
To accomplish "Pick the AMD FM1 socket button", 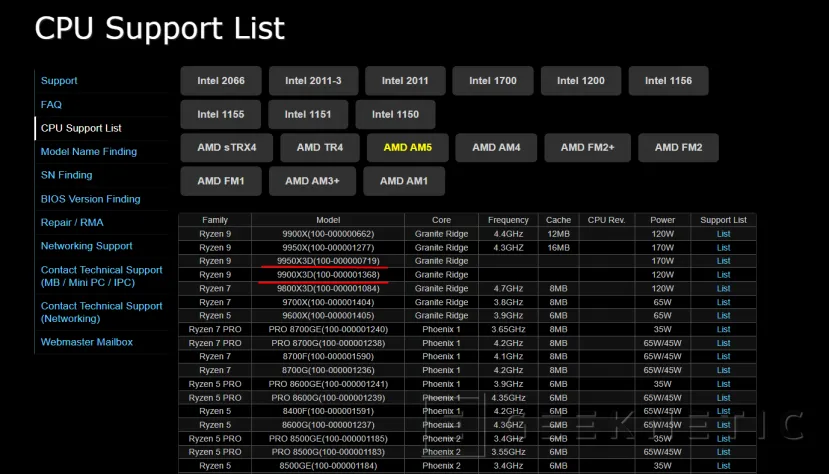I will [x=221, y=181].
